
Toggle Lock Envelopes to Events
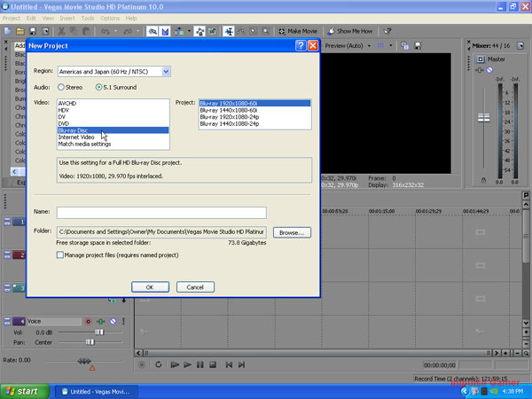pos(199,32)
